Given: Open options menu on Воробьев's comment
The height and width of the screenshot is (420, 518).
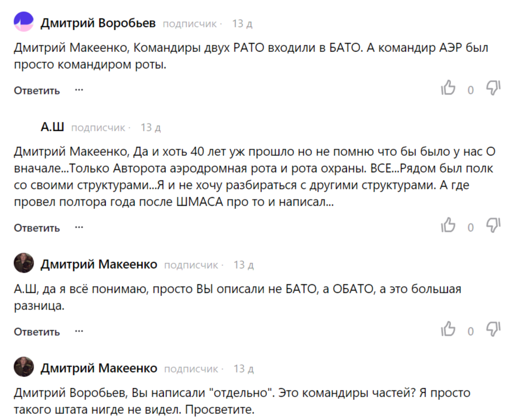Looking at the screenshot, I should pos(79,89).
